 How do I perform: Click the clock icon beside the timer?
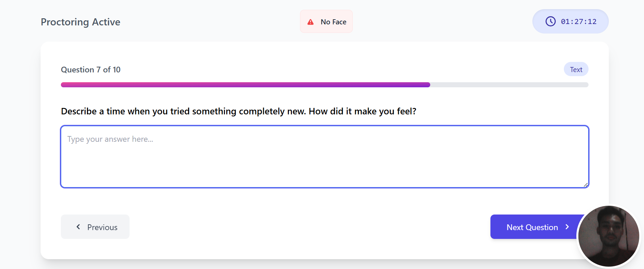pyautogui.click(x=550, y=21)
